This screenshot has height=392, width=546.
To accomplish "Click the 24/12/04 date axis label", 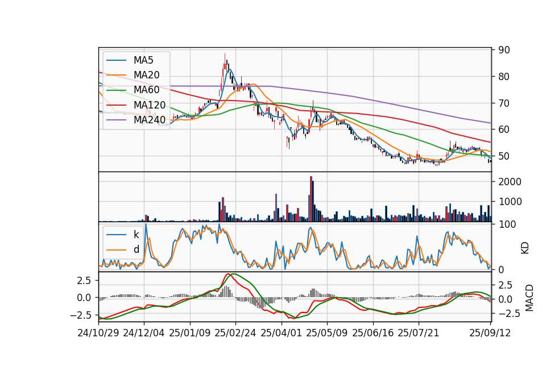I will pos(144,333).
